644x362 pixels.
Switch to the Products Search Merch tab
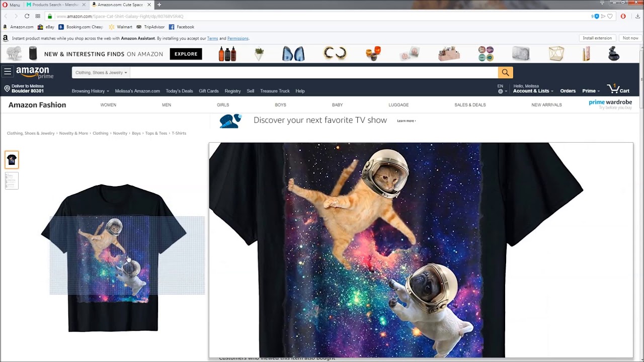click(x=55, y=5)
